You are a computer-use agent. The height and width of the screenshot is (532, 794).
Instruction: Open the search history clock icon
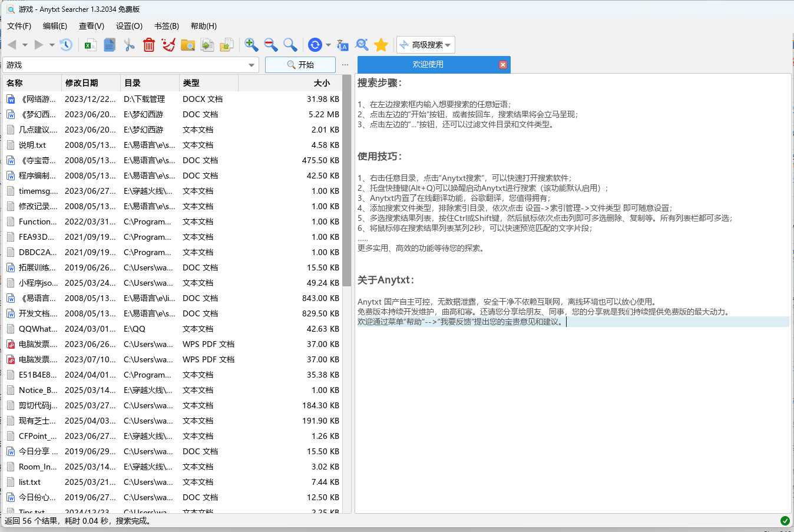coord(65,44)
